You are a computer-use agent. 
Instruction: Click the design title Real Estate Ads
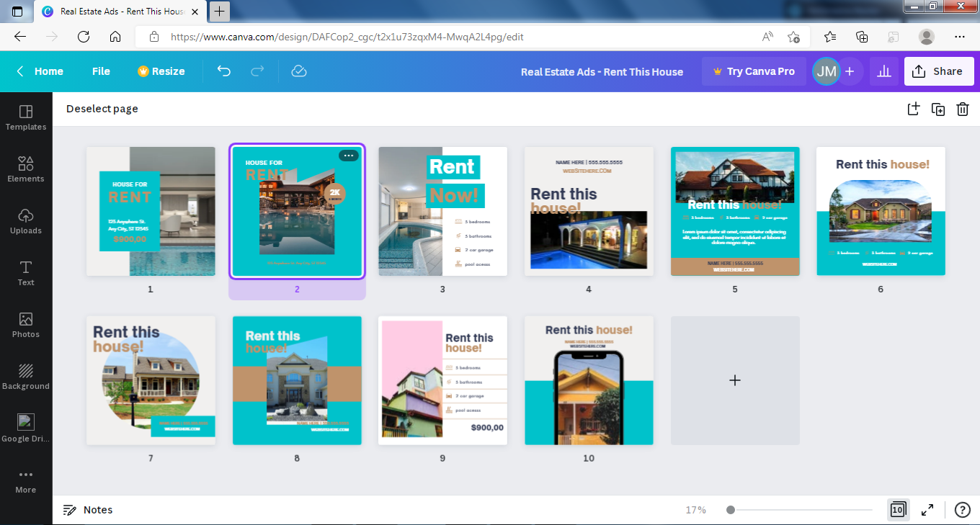click(x=602, y=71)
